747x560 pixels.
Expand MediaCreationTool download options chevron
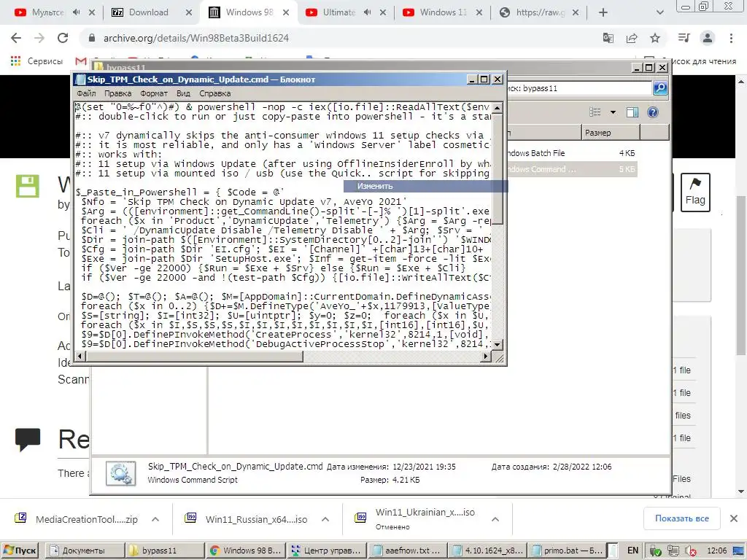click(155, 519)
